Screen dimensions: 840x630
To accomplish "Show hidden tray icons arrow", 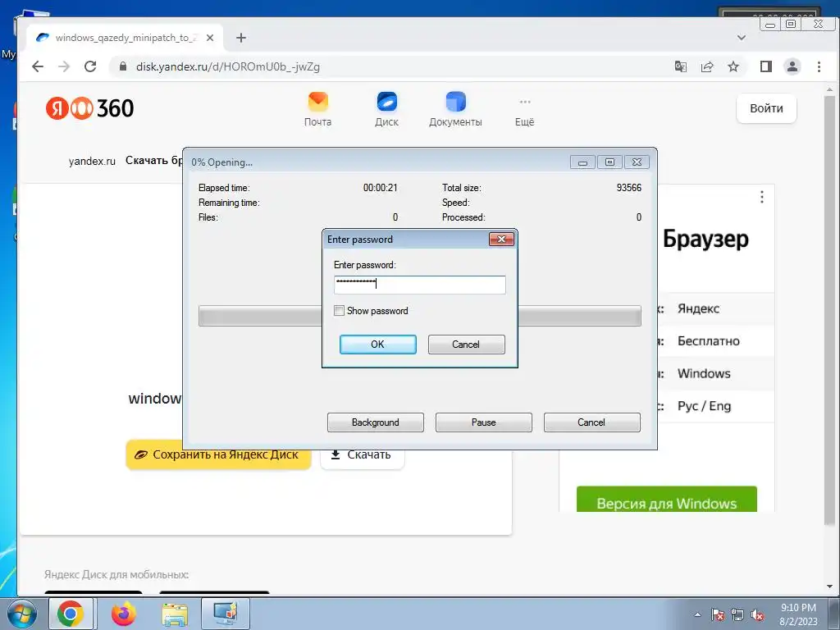I will pyautogui.click(x=697, y=614).
